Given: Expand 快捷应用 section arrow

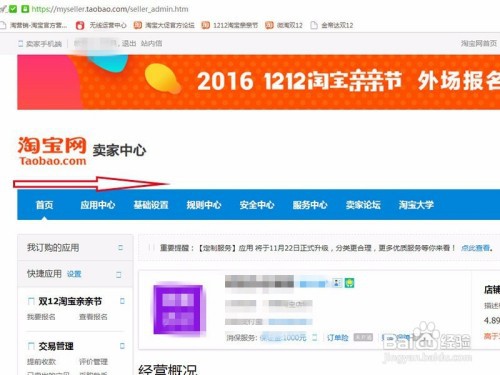Looking at the screenshot, I should pyautogui.click(x=119, y=275).
